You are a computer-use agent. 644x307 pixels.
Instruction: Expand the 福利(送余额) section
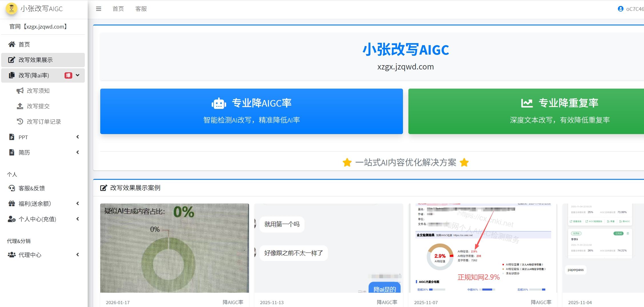click(77, 204)
